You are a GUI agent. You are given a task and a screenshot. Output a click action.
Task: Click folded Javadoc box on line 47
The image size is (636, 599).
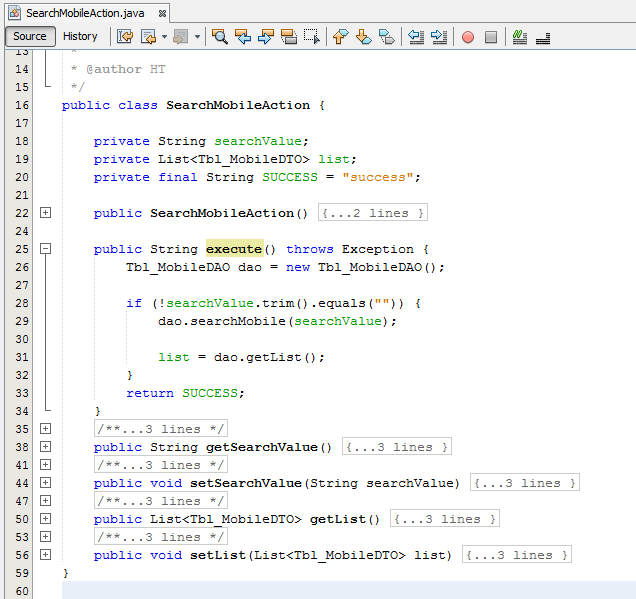pos(161,501)
